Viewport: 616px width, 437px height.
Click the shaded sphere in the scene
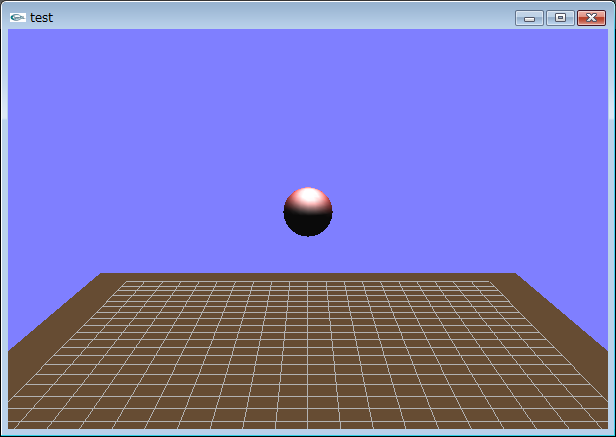click(x=308, y=212)
